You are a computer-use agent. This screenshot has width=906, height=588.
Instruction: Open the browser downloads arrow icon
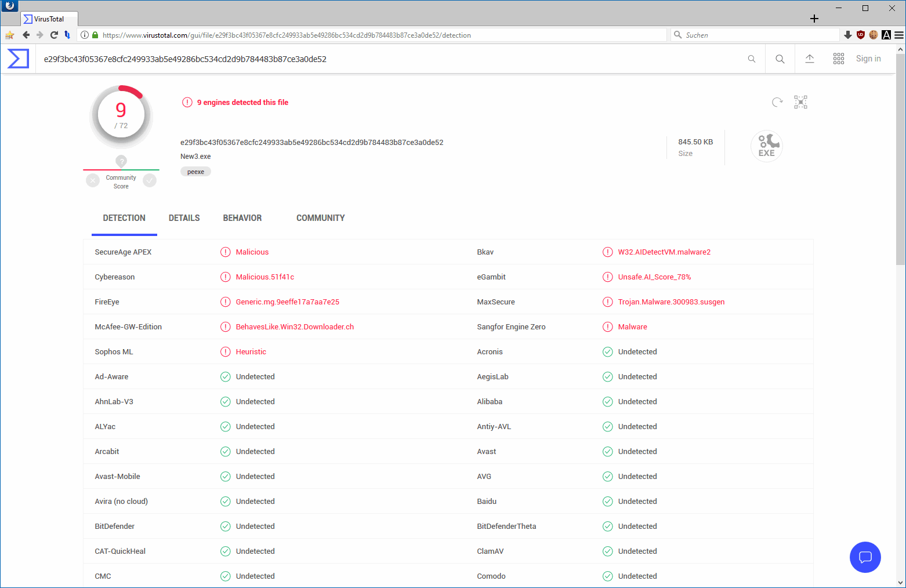(x=847, y=35)
